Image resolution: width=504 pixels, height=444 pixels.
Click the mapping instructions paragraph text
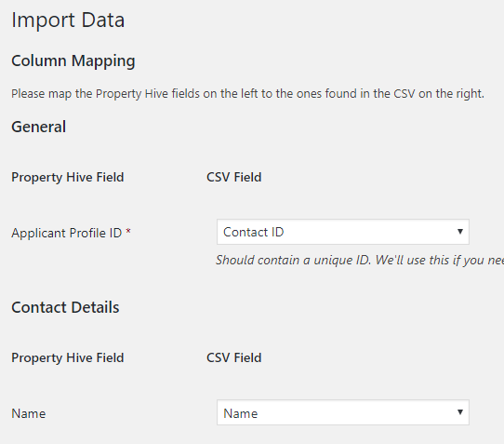pos(248,94)
